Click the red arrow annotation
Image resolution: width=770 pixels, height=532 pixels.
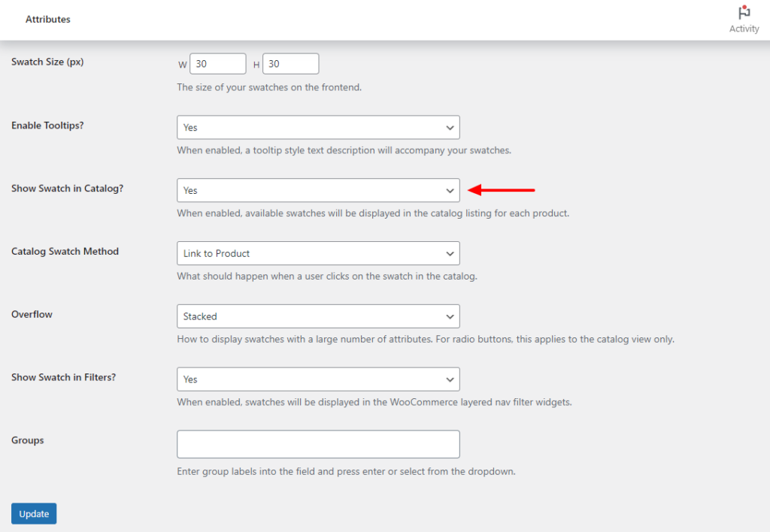(x=502, y=190)
